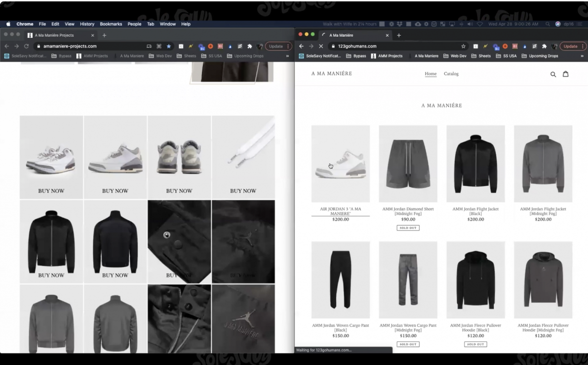Open the Bookmarks menu in the menu bar
The height and width of the screenshot is (365, 588).
tap(111, 24)
